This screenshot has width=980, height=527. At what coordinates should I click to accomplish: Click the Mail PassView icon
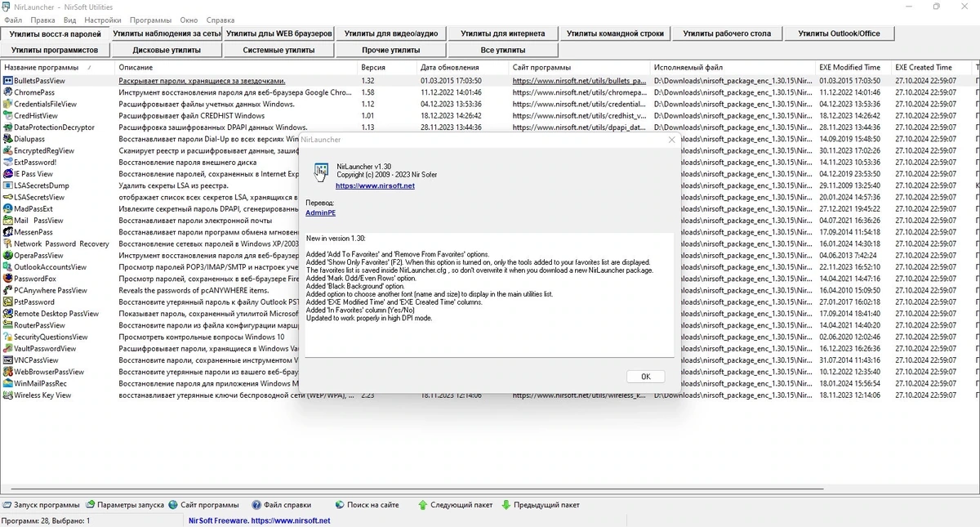click(7, 221)
